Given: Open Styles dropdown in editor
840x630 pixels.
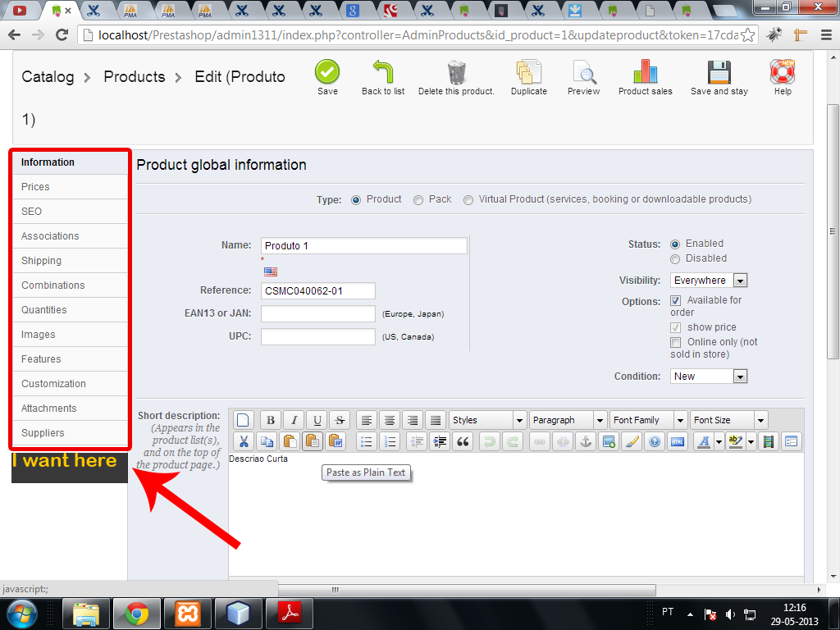Looking at the screenshot, I should pos(487,420).
